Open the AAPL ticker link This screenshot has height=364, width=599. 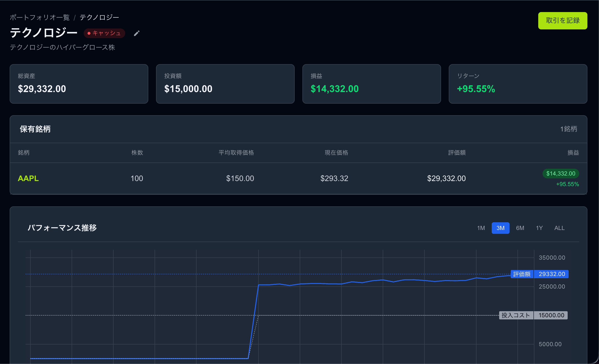(28, 178)
